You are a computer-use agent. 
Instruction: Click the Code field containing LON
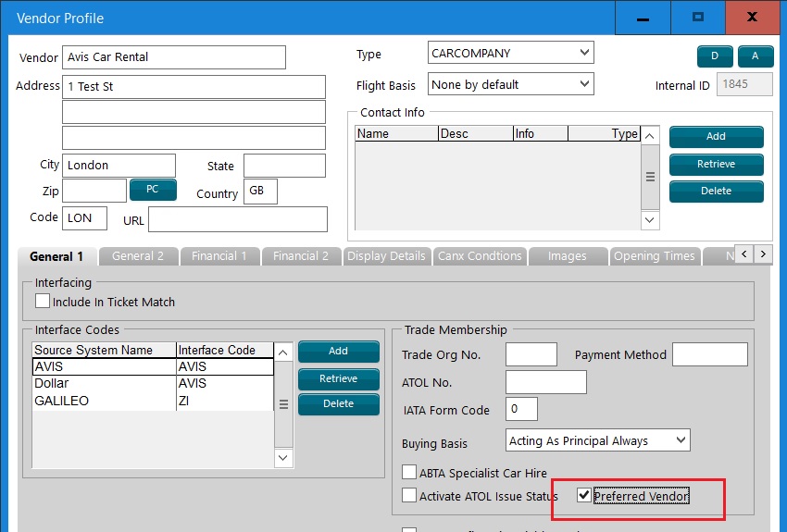click(84, 218)
